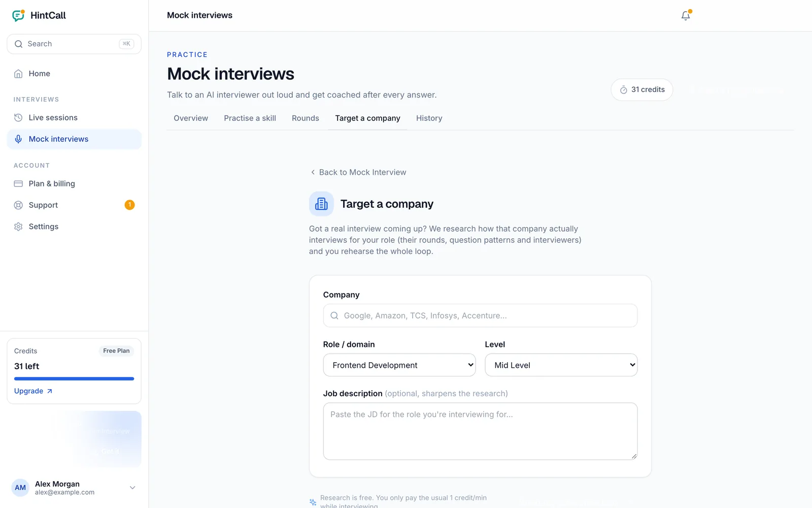Open the notifications bell
Viewport: 812px width, 508px height.
[686, 15]
